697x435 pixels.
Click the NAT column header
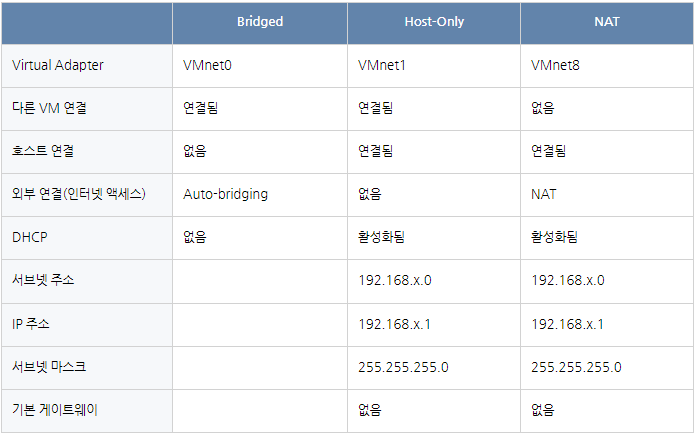[x=606, y=22]
